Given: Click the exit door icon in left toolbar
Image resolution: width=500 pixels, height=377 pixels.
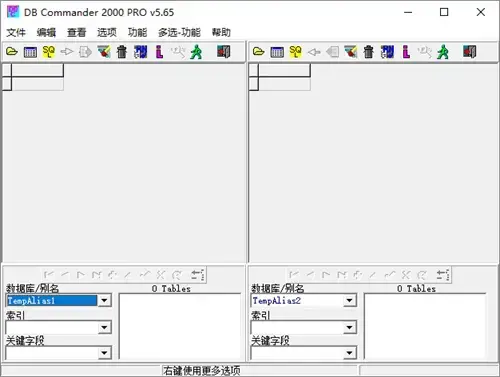Looking at the screenshot, I should (x=224, y=52).
